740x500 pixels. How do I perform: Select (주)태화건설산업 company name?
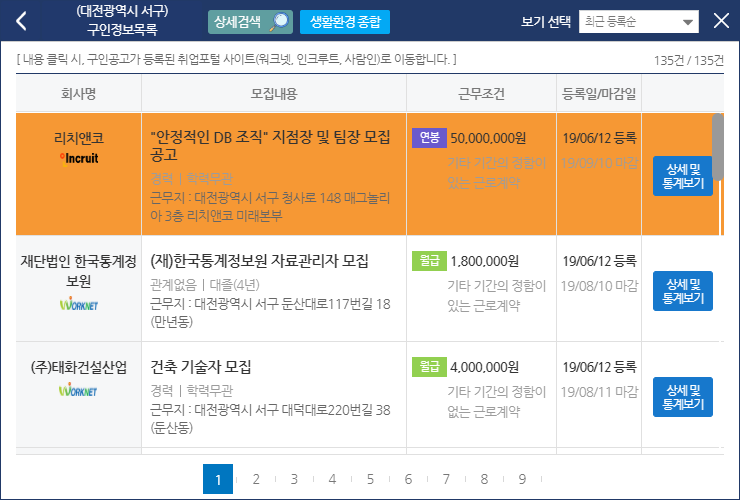pos(79,367)
